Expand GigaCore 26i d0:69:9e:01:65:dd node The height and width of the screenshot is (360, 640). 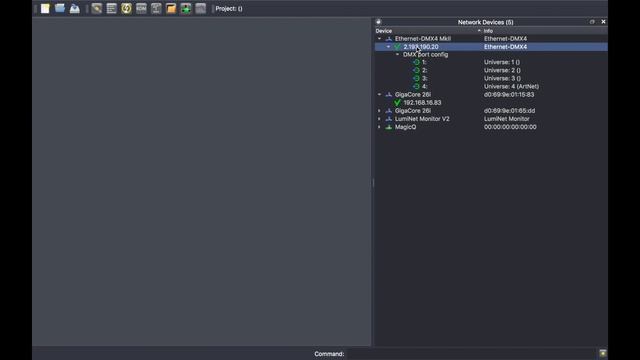[380, 111]
